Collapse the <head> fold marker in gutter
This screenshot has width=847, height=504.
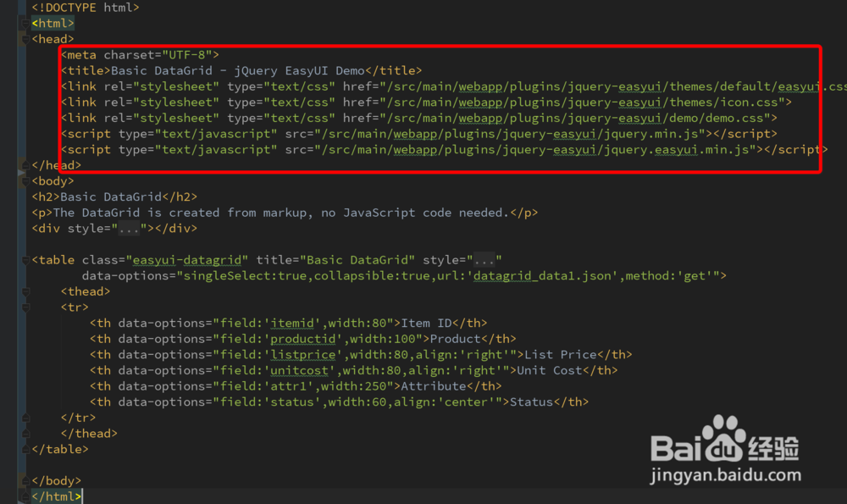tap(25, 40)
